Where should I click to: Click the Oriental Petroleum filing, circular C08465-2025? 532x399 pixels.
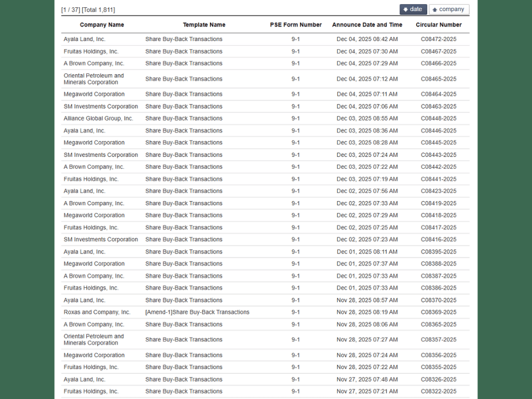(183, 79)
